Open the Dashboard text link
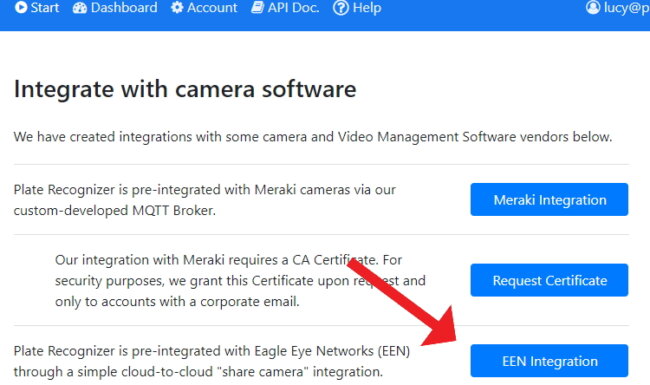 (x=124, y=7)
